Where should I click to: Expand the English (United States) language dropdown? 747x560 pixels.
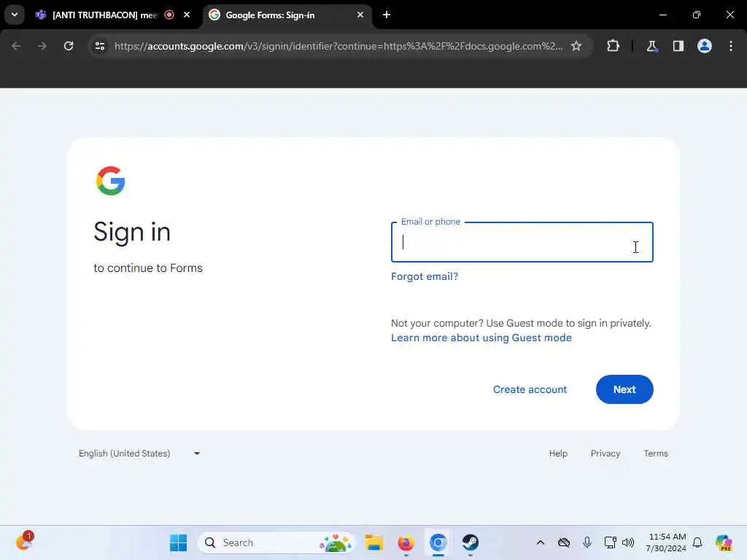coord(139,454)
